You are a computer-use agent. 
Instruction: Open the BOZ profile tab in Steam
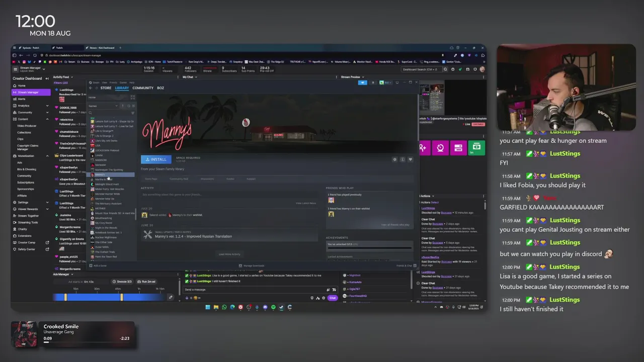pyautogui.click(x=160, y=88)
